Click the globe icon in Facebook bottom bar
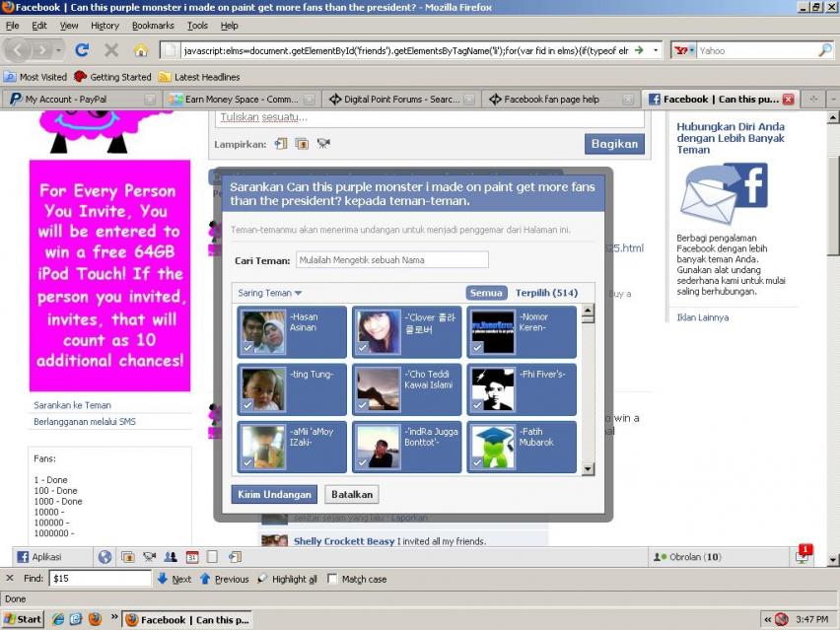Screen dimensions: 840x630 pos(105,557)
